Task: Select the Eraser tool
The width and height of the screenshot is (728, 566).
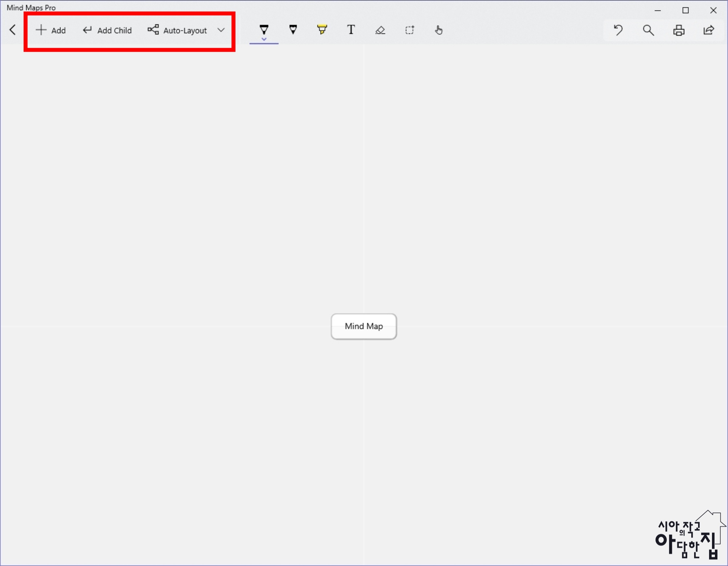Action: coord(380,30)
